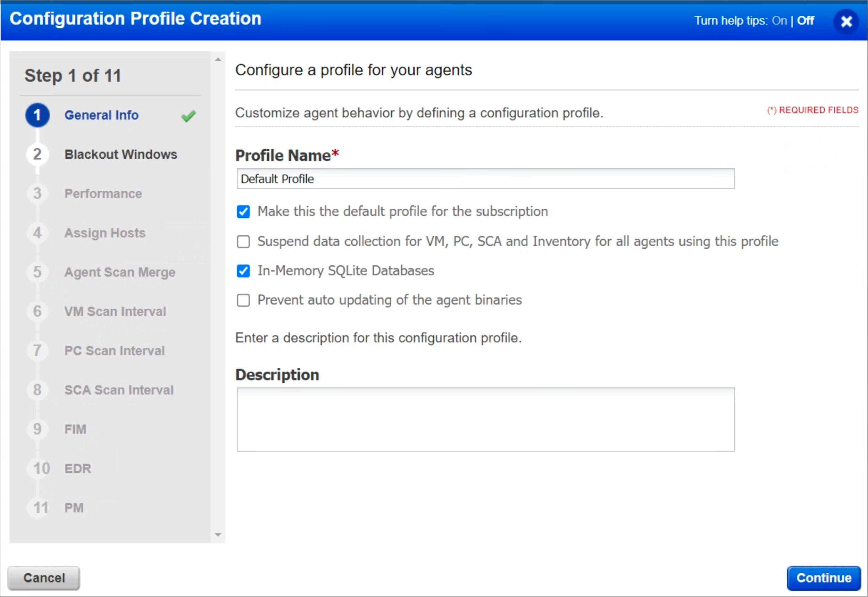
Task: Click the Profile Name input field
Action: (486, 179)
